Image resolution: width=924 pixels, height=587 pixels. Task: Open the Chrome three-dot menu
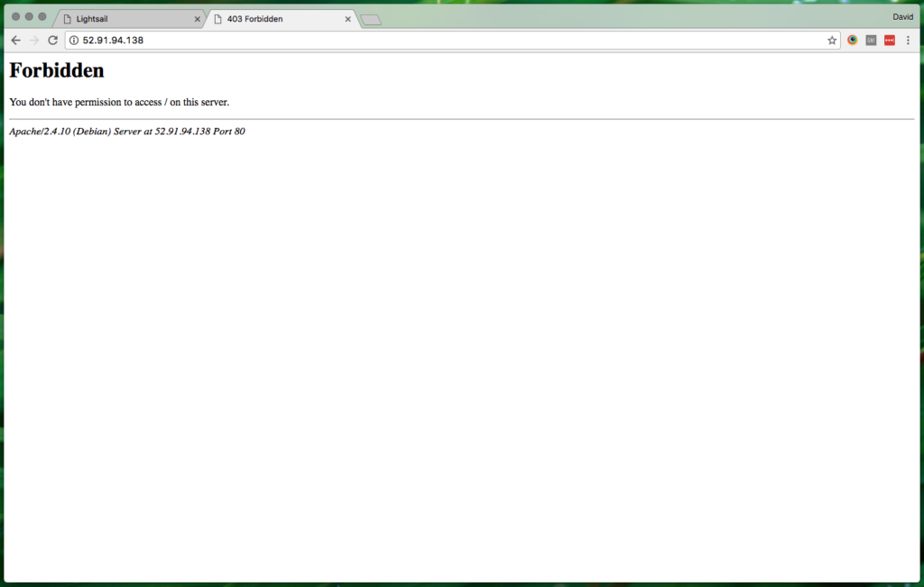[x=908, y=40]
